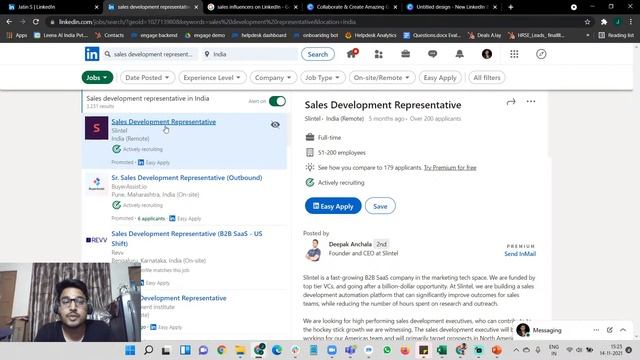Open Sr. Sales Development Representative (Outbound) job
640x360 pixels.
(187, 178)
